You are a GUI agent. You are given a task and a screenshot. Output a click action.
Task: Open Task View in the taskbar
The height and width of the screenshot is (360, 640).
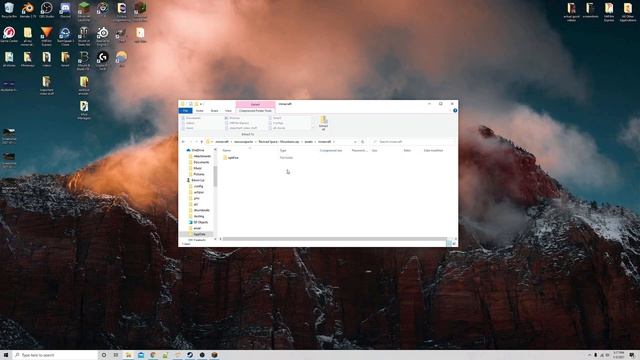(116, 355)
